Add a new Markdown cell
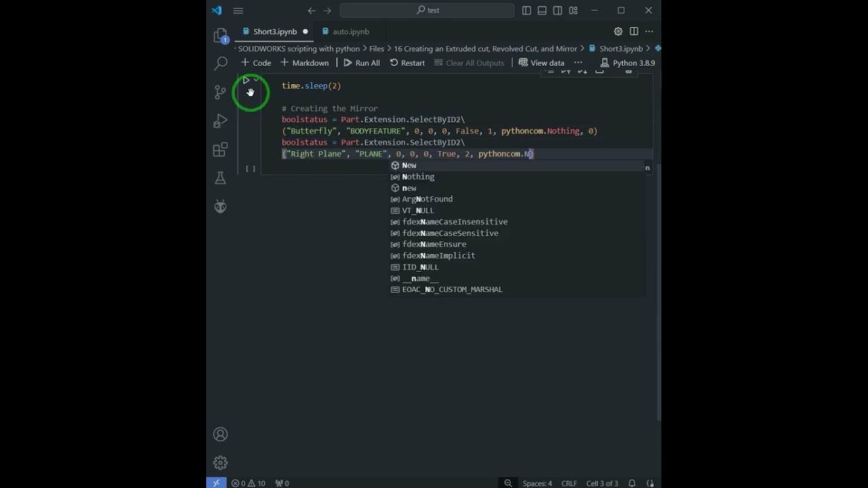This screenshot has width=868, height=488. (x=304, y=63)
